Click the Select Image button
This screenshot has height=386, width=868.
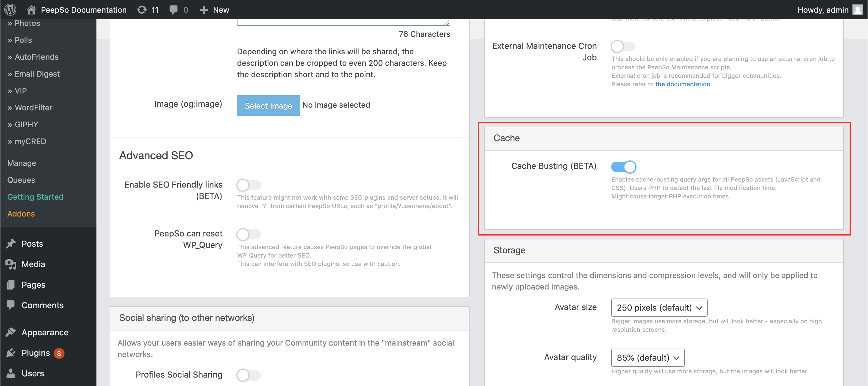coord(268,106)
